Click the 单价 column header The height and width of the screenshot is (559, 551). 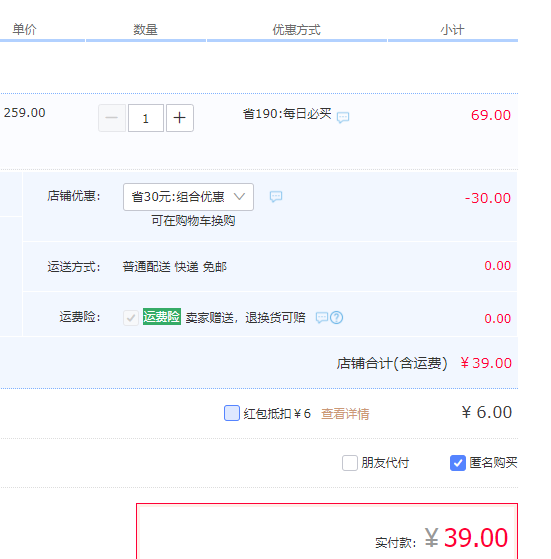(25, 29)
